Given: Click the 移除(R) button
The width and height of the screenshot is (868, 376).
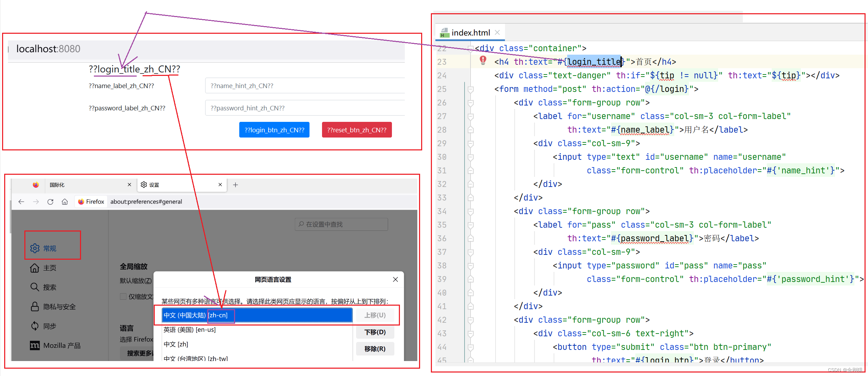Looking at the screenshot, I should pyautogui.click(x=375, y=349).
